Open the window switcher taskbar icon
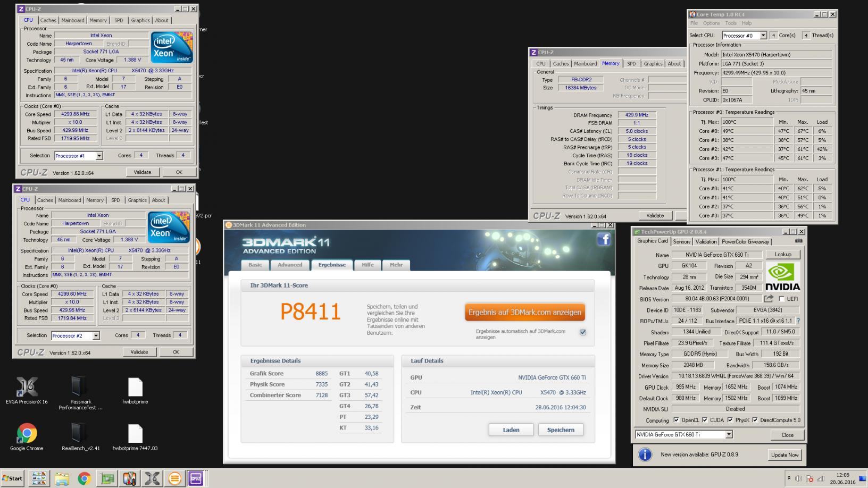The width and height of the screenshot is (868, 488). pos(39,478)
